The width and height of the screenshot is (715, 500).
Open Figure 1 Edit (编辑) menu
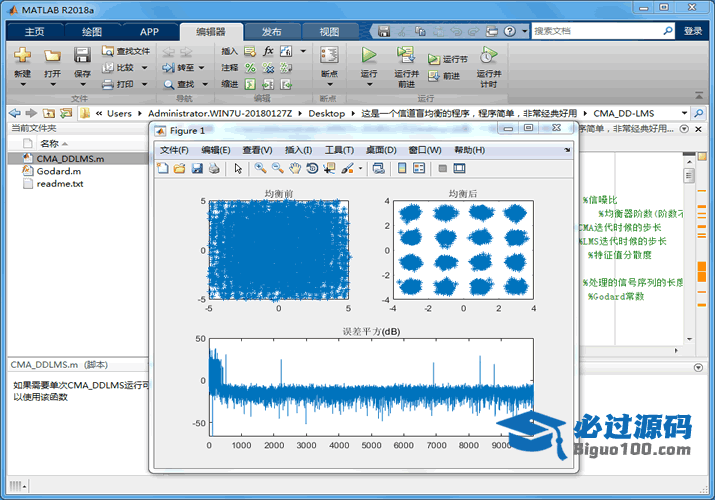[x=216, y=150]
